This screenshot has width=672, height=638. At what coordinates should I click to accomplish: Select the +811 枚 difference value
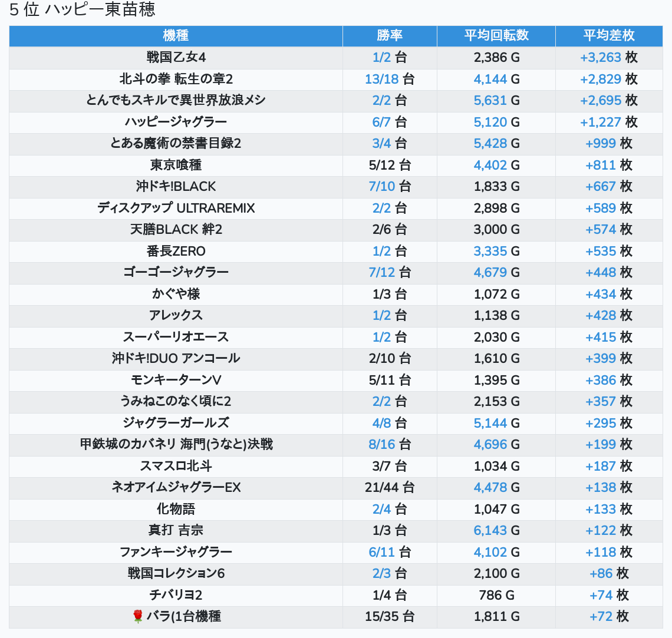608,165
